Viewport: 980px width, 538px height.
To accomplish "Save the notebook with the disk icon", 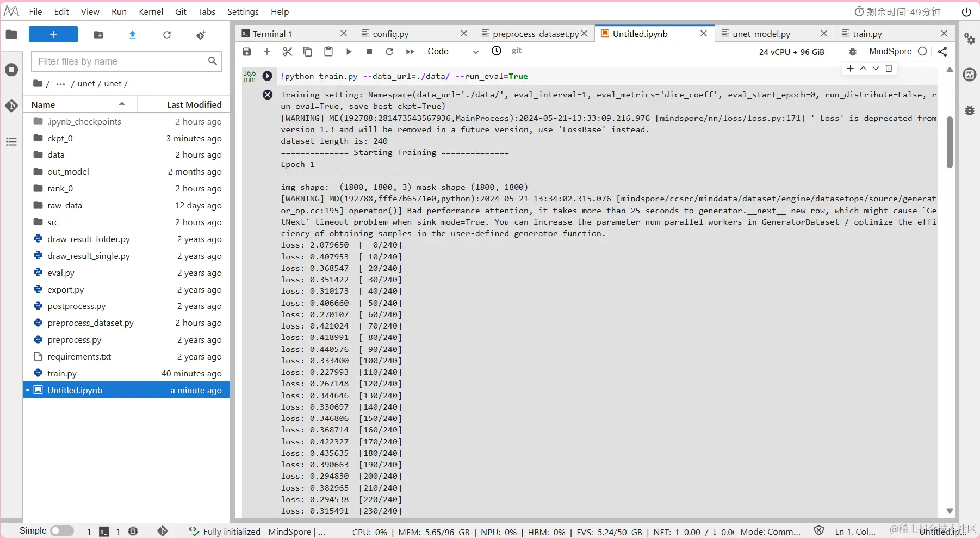I will point(247,52).
